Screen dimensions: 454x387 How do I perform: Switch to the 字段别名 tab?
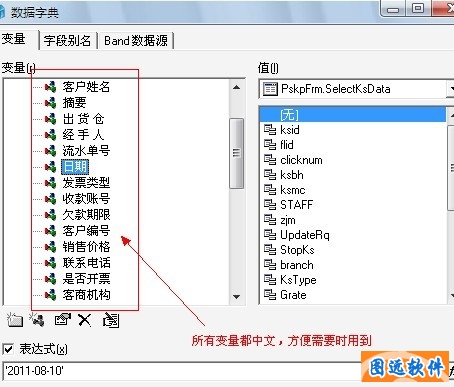tap(68, 41)
